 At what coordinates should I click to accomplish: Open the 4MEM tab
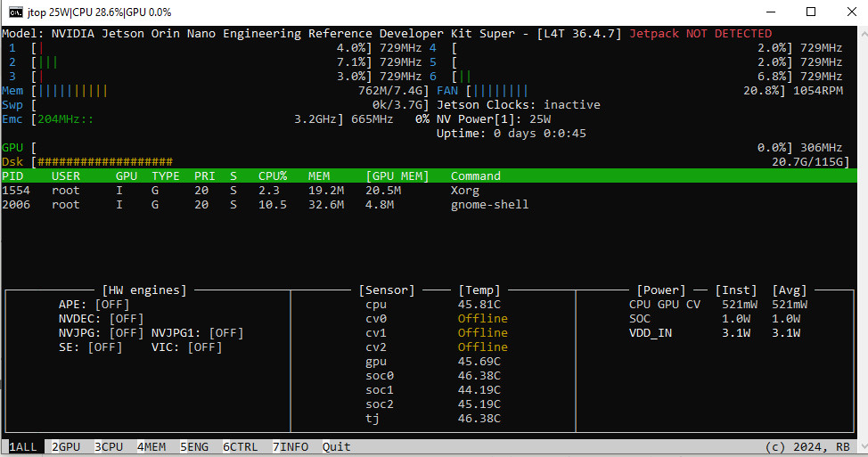(151, 446)
